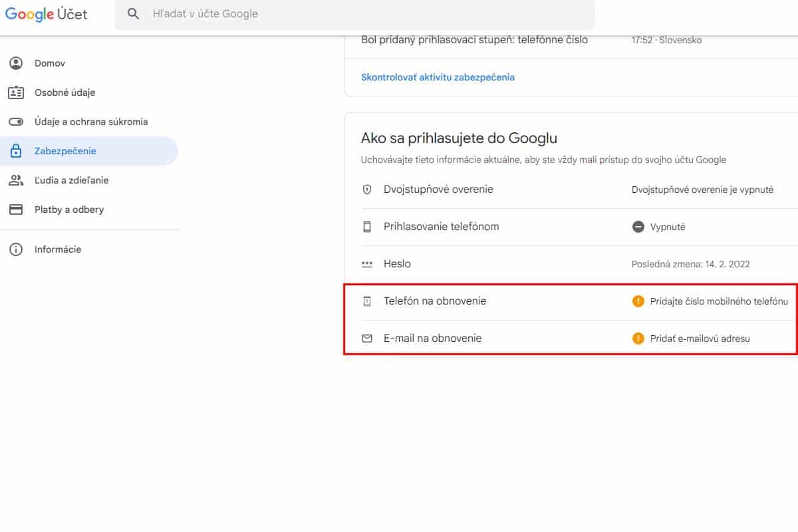Open 'Skontrolovať aktivitu zabezpečenia' link

[x=438, y=77]
